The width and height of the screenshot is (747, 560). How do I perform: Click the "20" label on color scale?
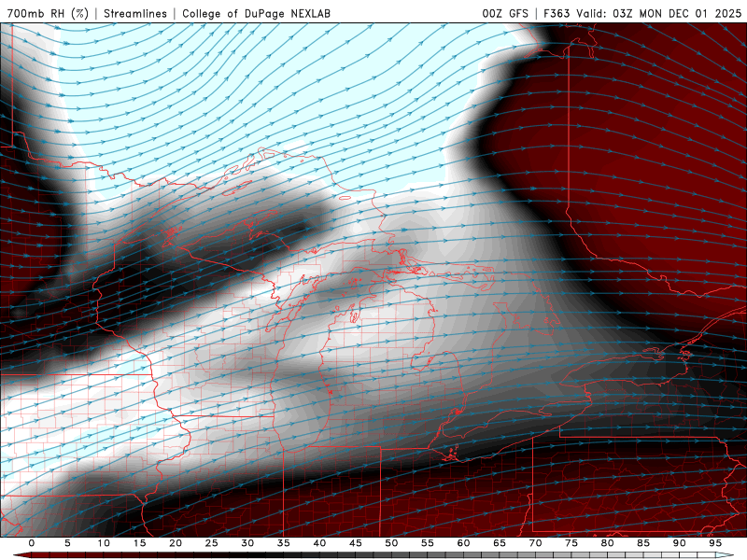176,543
